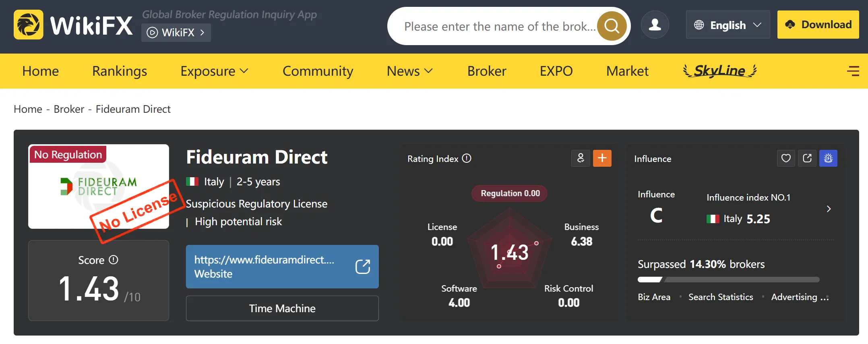Click the blue bug report icon

[x=828, y=158]
